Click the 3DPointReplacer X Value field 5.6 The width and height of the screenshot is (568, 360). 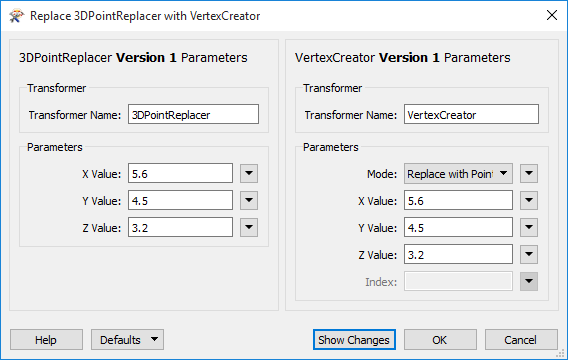[180, 173]
